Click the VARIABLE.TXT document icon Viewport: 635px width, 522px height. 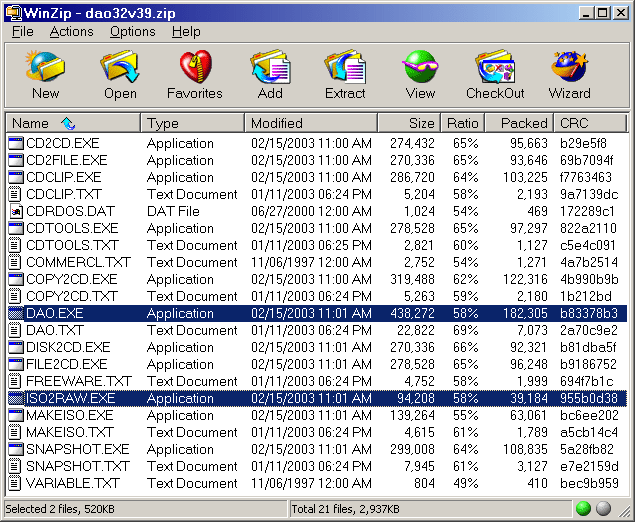[15, 484]
